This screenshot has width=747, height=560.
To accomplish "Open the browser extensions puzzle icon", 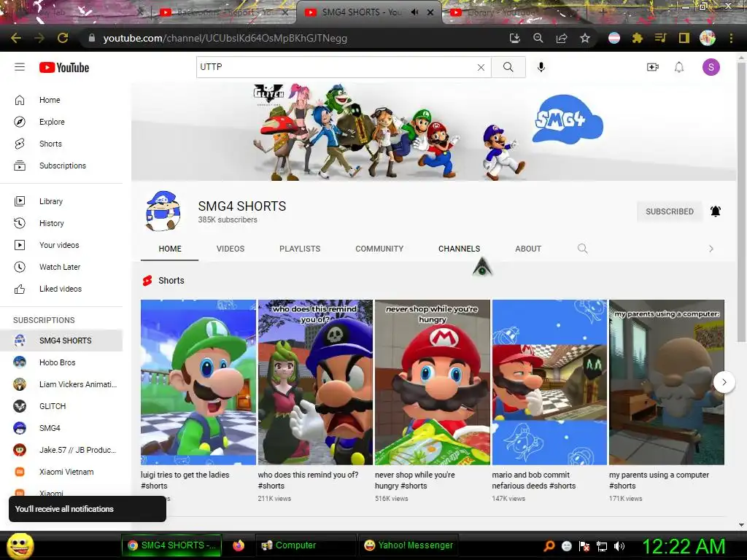I will tap(638, 38).
